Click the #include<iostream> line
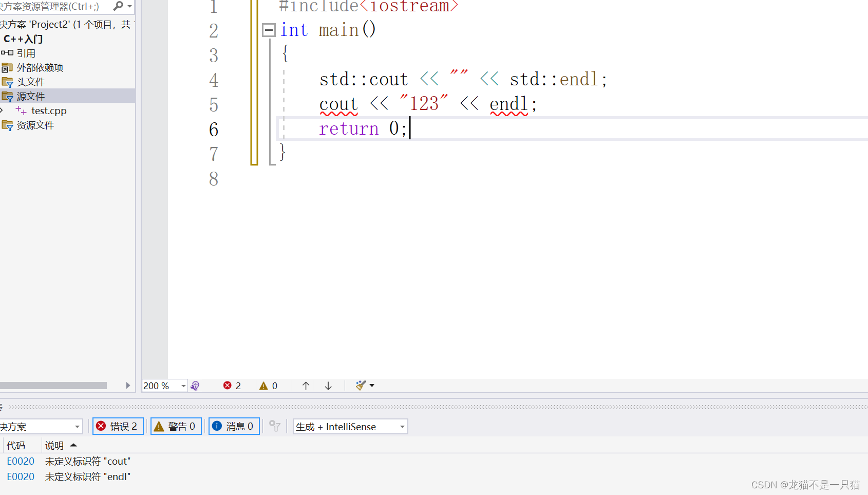Image resolution: width=868 pixels, height=495 pixels. coord(368,6)
